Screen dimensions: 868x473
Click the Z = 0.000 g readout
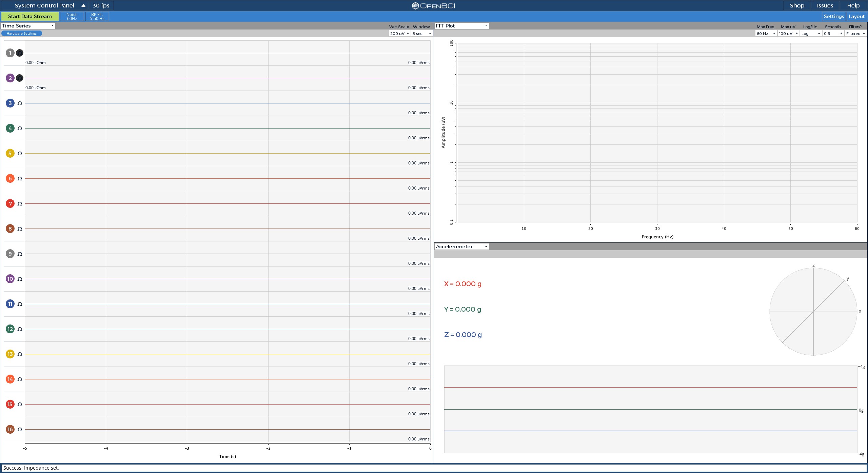tap(463, 335)
